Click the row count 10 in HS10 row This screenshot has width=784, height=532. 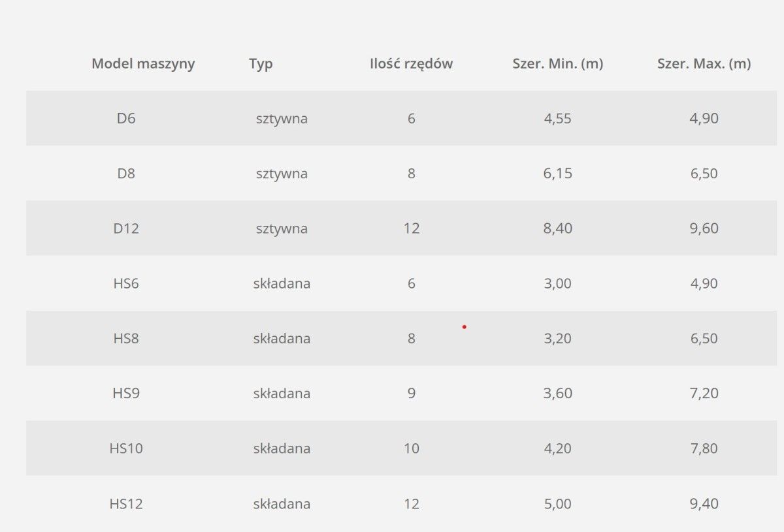411,448
